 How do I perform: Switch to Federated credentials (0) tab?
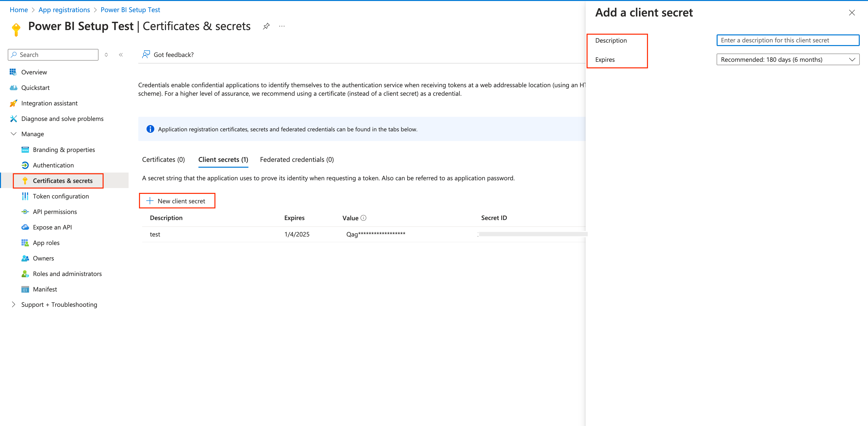tap(297, 159)
